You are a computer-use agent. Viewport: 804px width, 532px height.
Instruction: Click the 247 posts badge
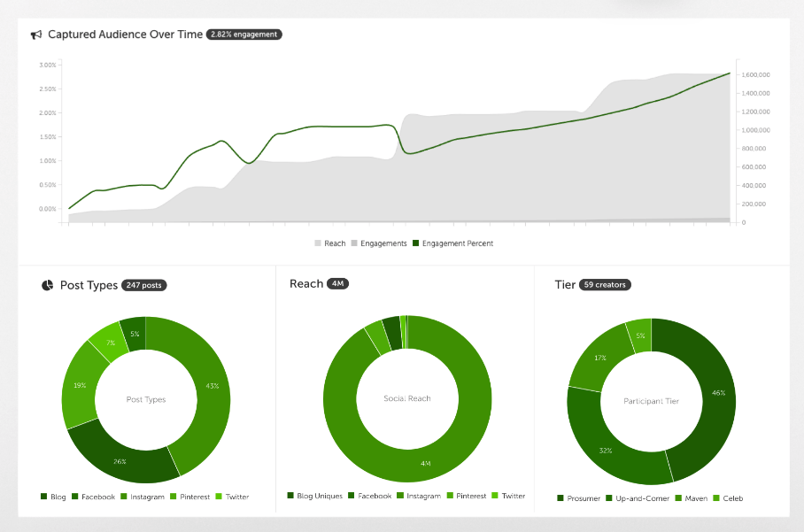[x=143, y=286]
